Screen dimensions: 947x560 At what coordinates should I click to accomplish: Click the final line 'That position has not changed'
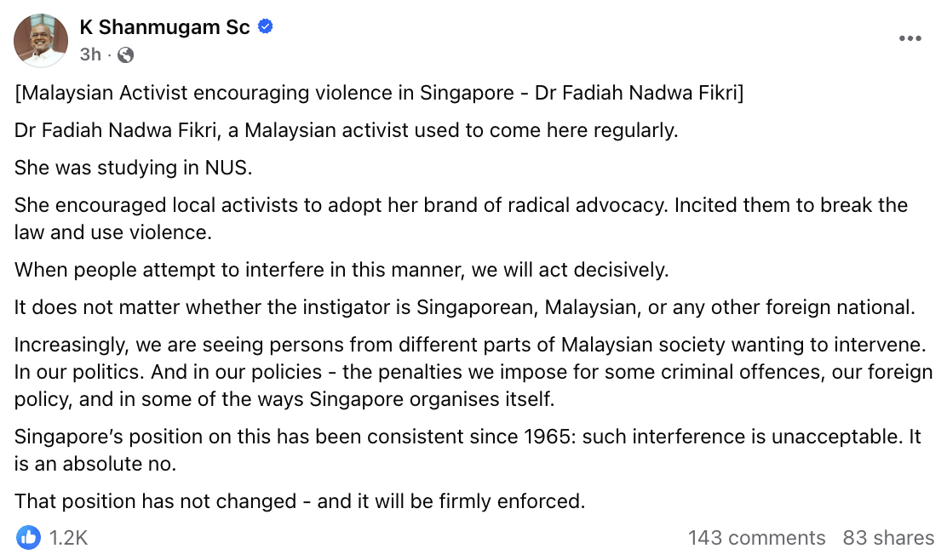point(300,501)
